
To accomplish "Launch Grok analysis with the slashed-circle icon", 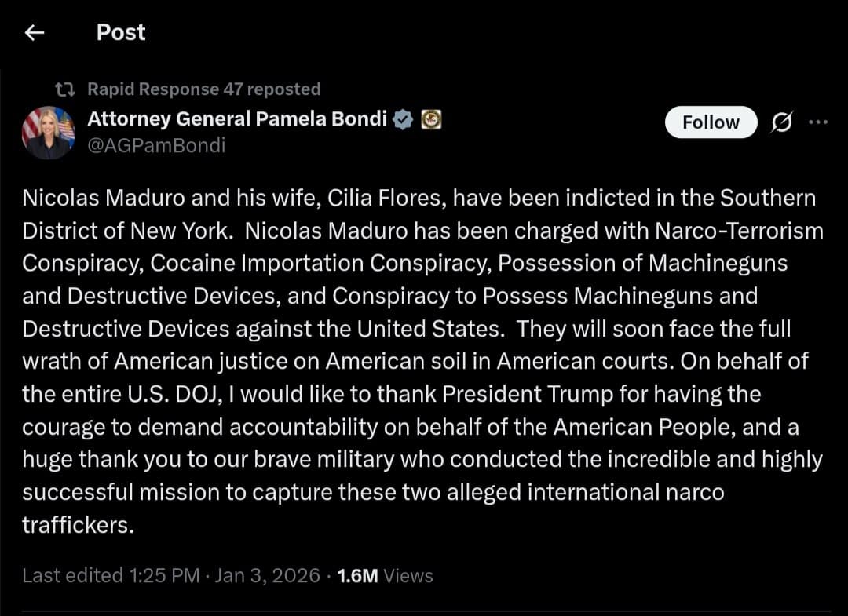I will [780, 122].
